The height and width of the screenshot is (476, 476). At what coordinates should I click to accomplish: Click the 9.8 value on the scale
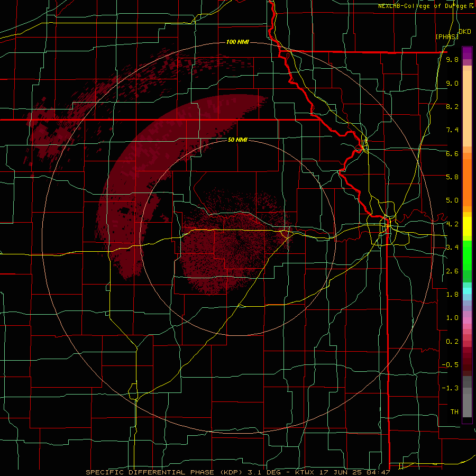click(452, 59)
